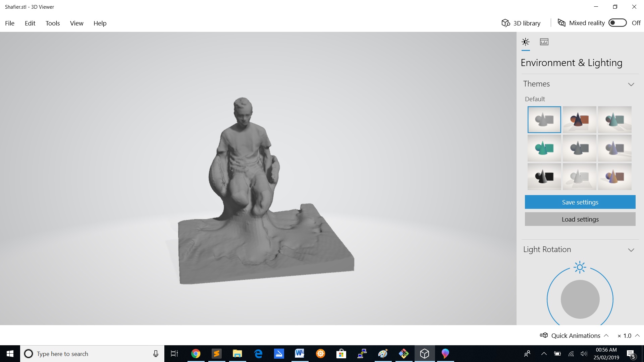Click the Load settings button
This screenshot has height=362, width=644.
580,219
